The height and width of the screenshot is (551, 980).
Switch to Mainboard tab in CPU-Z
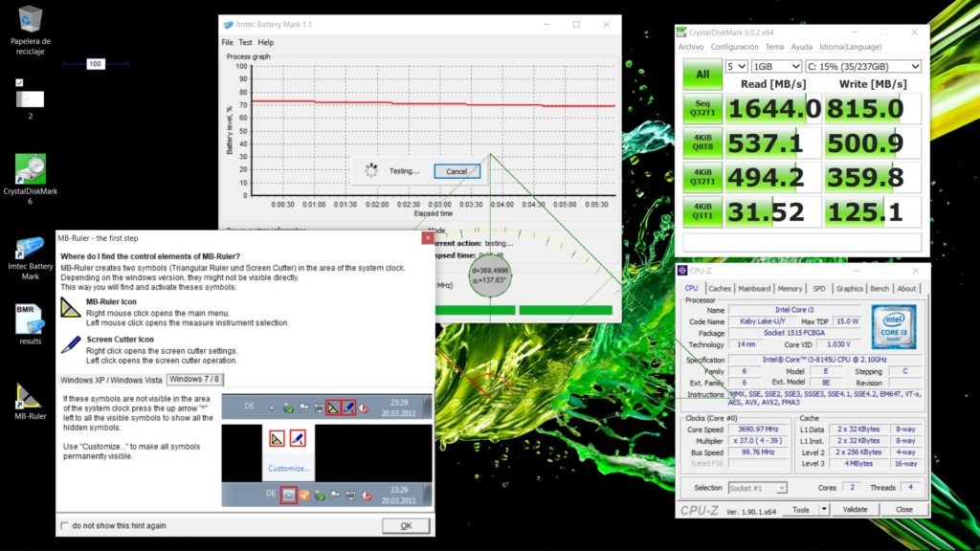click(x=754, y=289)
